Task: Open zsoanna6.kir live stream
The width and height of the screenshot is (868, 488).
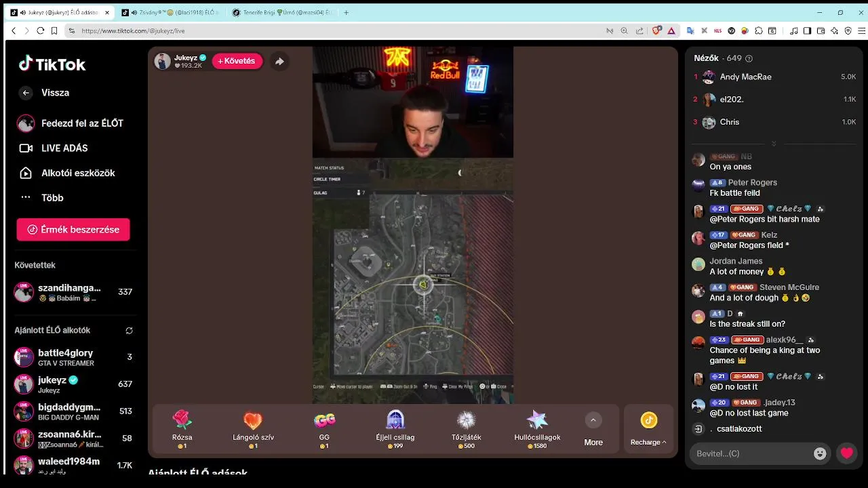Action: [73, 439]
